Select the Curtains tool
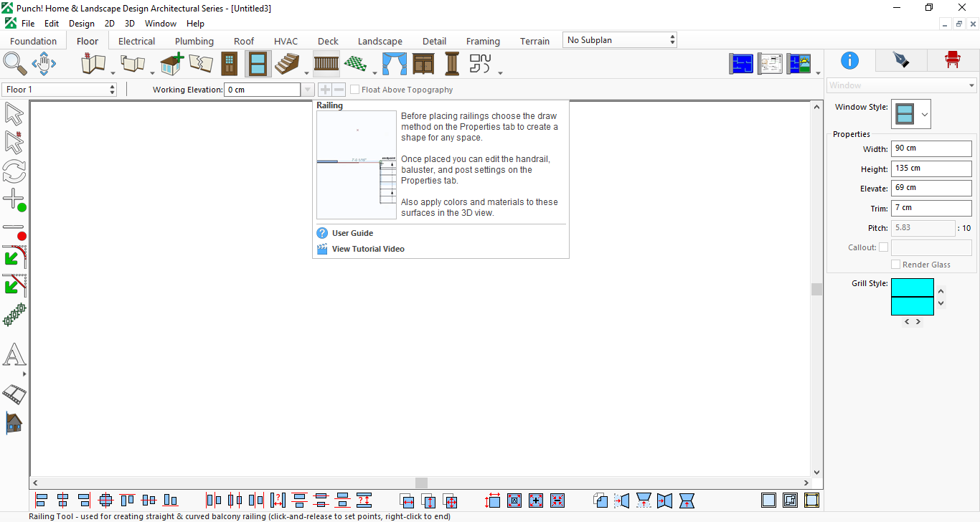 [x=394, y=64]
